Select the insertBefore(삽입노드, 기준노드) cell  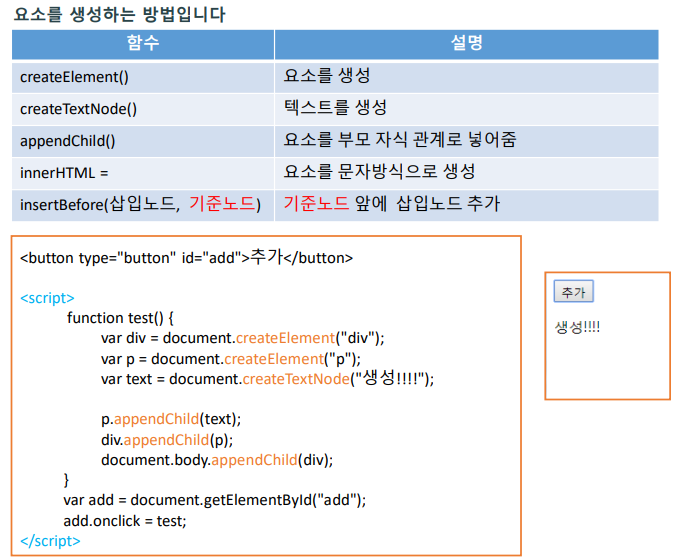click(x=143, y=205)
